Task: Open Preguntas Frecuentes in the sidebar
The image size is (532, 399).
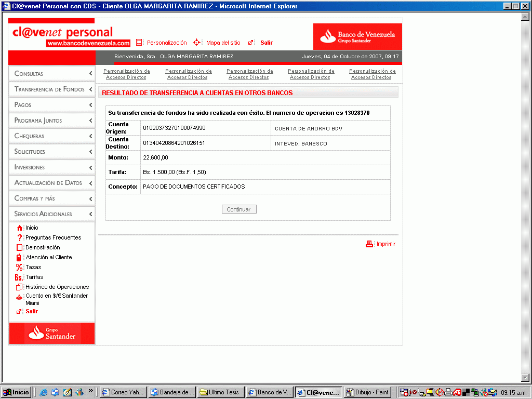Action: pos(54,237)
